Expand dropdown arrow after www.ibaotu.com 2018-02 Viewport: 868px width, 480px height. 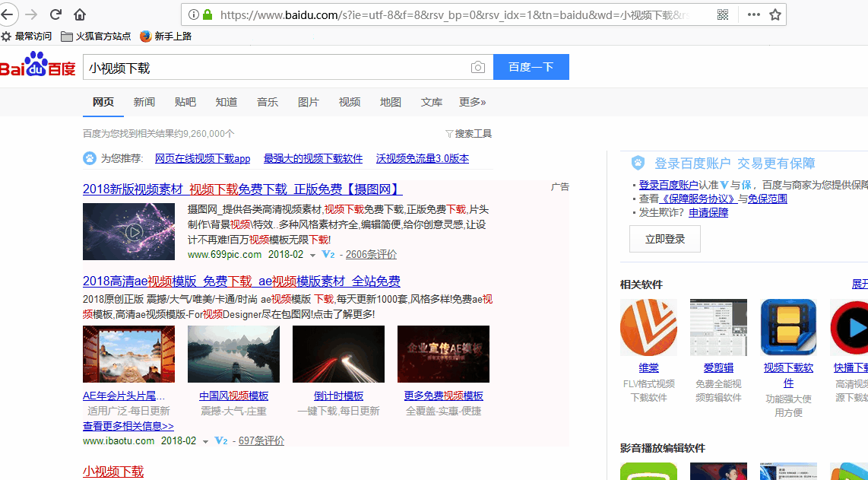pos(204,442)
